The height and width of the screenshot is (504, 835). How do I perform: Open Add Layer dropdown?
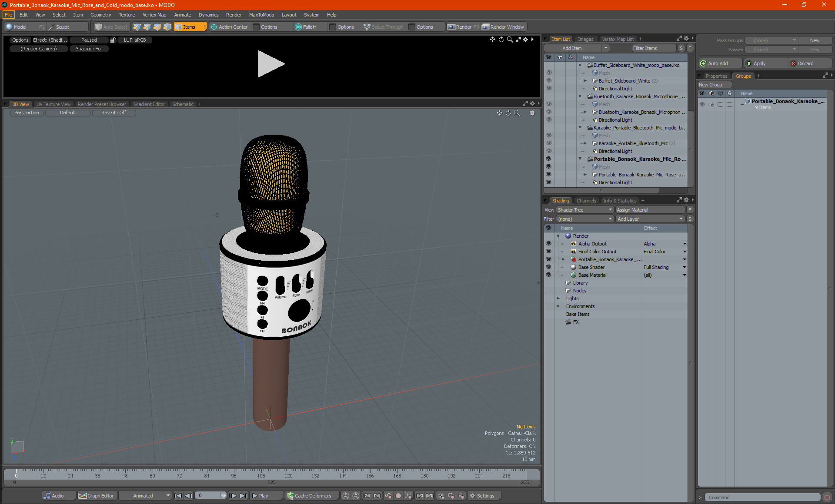point(650,219)
